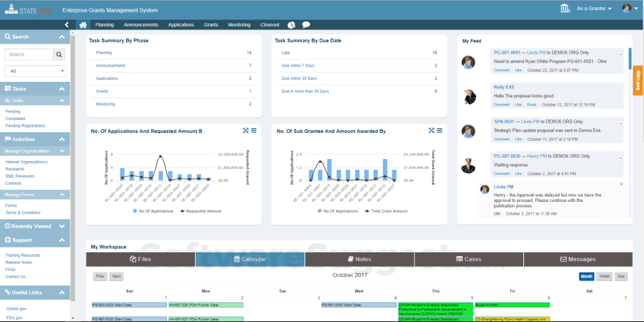Open the Monitoring menu
644x322 pixels.
(239, 25)
